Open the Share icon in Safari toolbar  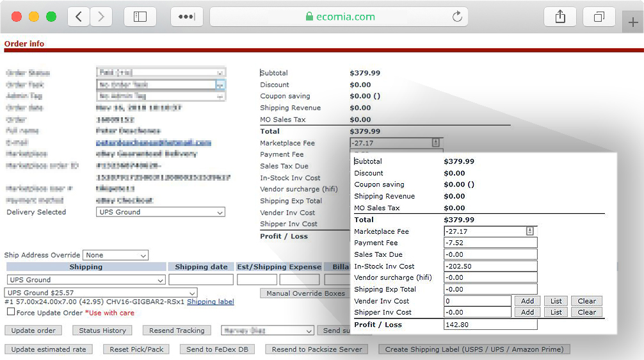pyautogui.click(x=560, y=17)
